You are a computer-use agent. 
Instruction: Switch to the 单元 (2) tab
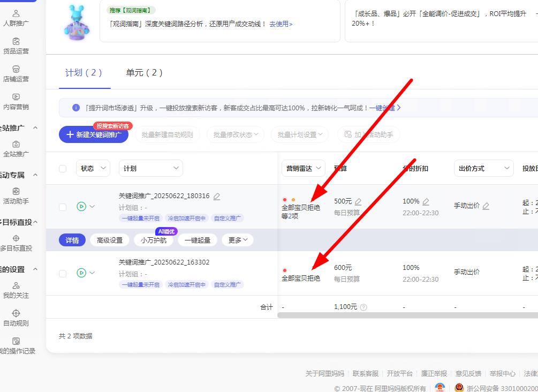click(x=144, y=73)
